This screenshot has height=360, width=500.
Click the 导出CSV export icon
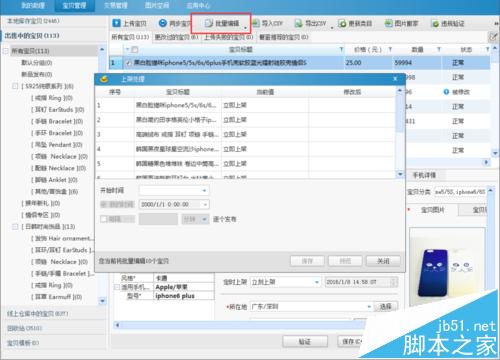(x=298, y=23)
